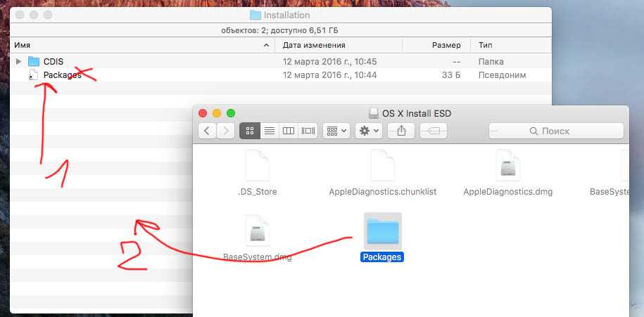This screenshot has width=644, height=317.
Task: Click the Installation window title
Action: click(x=286, y=15)
